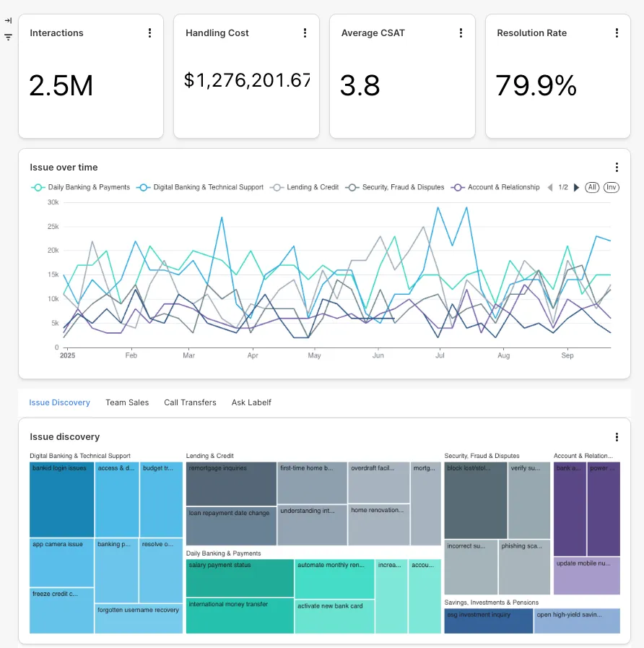Switch to the Team Sales tab
Image resolution: width=644 pixels, height=648 pixels.
[x=127, y=402]
